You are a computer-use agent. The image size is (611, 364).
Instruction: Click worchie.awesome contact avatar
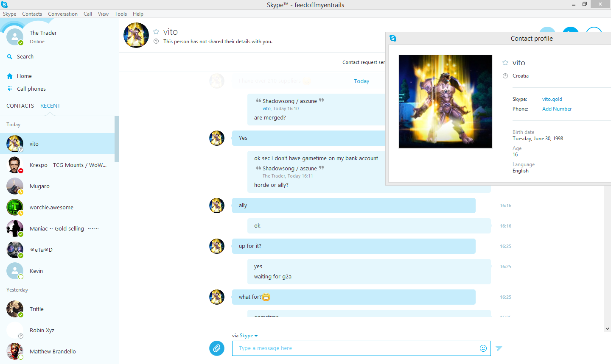[15, 208]
